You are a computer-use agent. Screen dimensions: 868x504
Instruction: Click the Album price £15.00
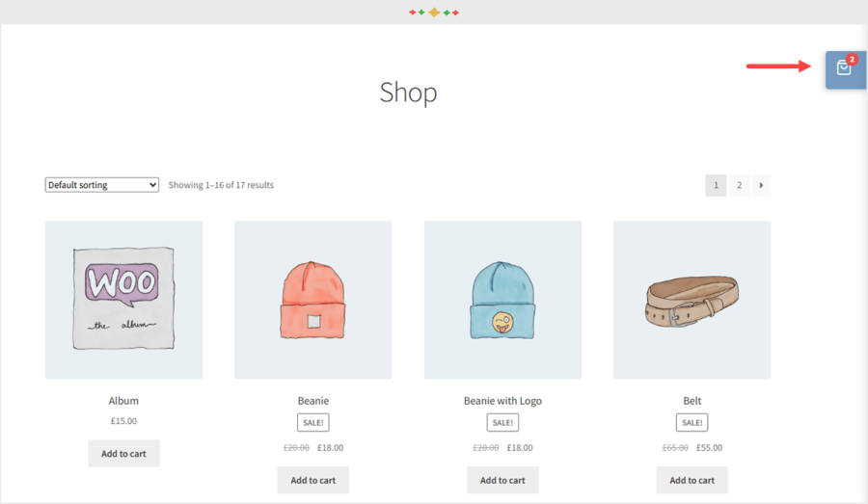click(123, 421)
